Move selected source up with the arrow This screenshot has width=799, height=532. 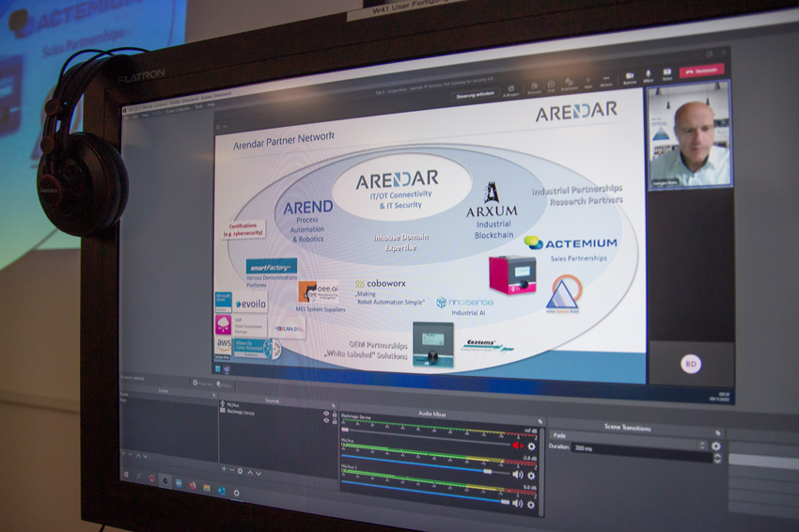coord(250,473)
